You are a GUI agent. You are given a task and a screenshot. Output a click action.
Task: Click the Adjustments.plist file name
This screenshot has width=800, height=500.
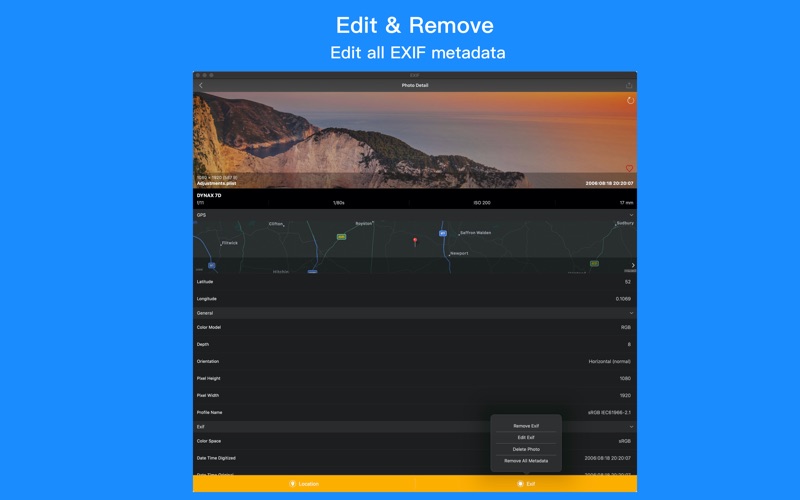216,184
